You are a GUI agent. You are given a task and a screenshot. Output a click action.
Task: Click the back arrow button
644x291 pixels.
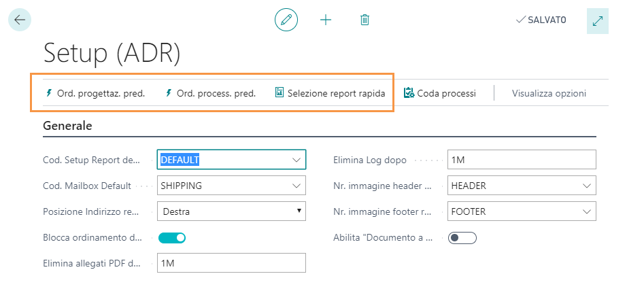coord(19,20)
